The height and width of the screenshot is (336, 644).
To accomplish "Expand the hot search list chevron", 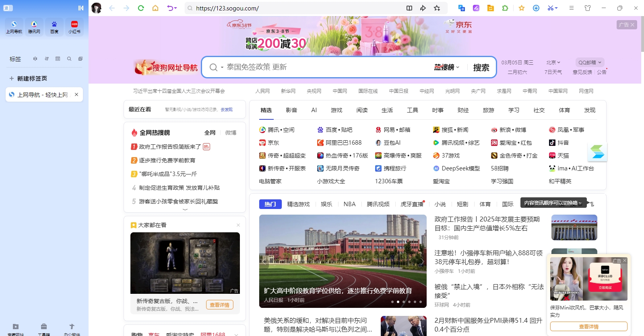I will tap(185, 209).
